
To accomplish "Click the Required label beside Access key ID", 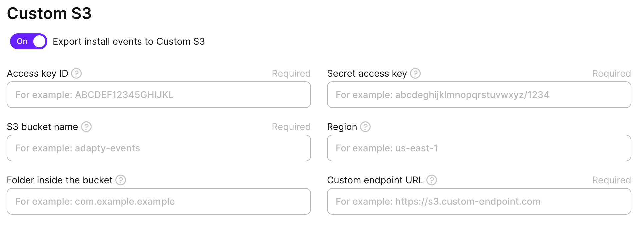I will [291, 73].
